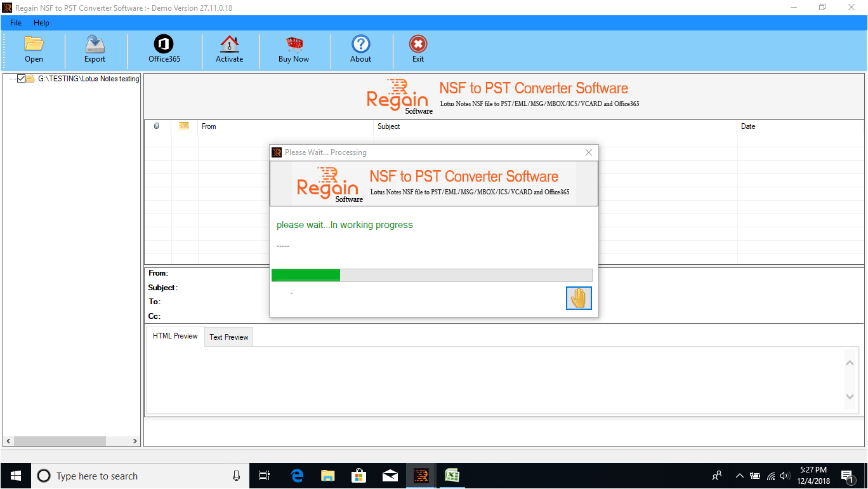The image size is (868, 489).
Task: Click the envelope column header icon
Action: [184, 126]
